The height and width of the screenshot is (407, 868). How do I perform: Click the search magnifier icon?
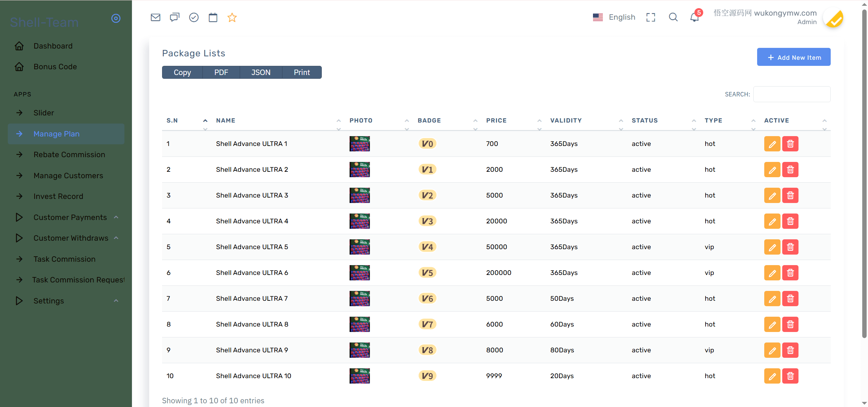(673, 17)
